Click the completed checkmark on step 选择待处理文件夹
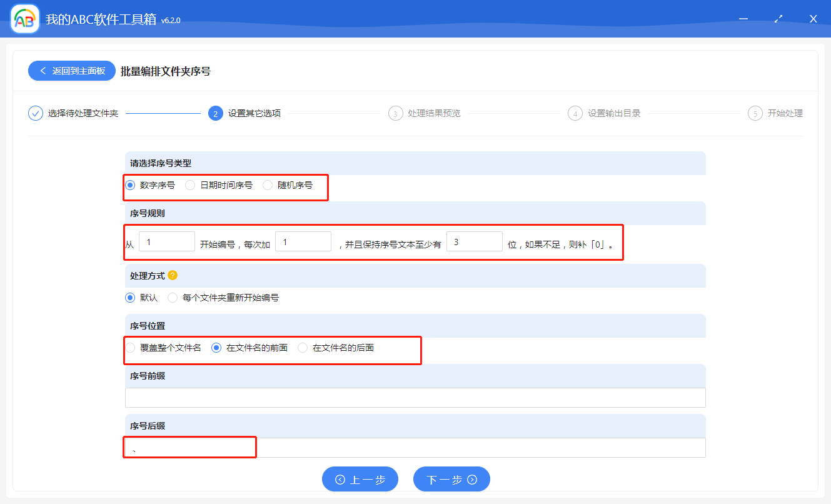Image resolution: width=831 pixels, height=504 pixels. [x=35, y=113]
